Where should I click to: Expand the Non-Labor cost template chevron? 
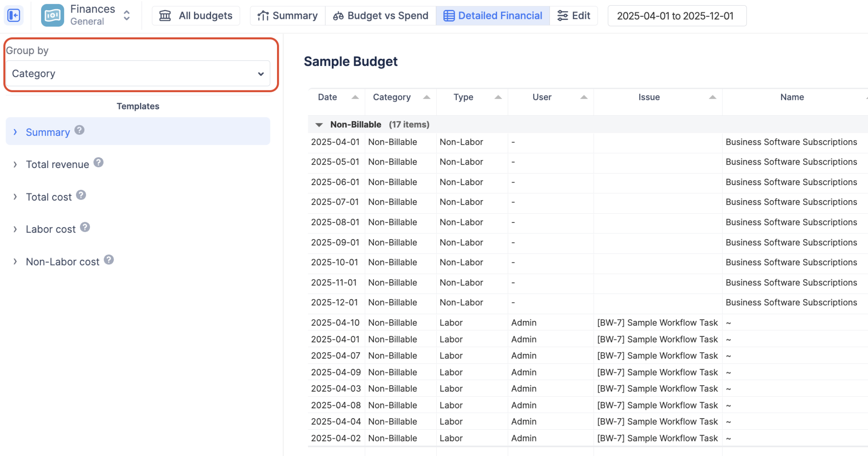coord(15,262)
